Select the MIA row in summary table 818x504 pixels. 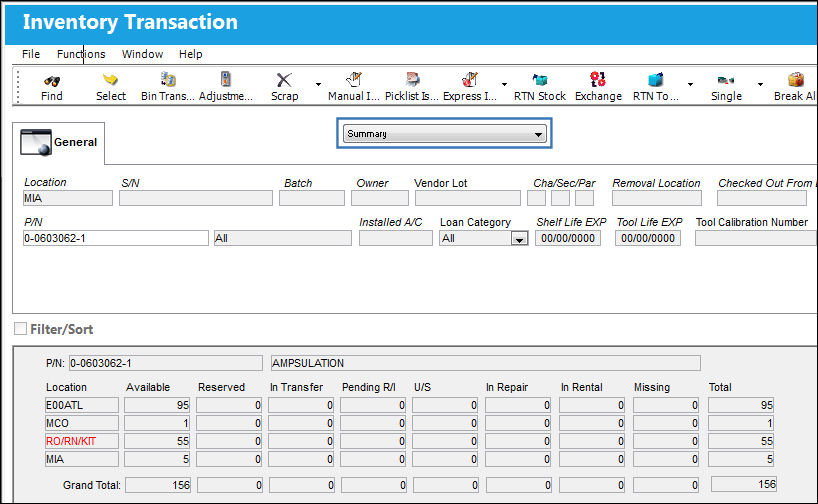[x=82, y=459]
